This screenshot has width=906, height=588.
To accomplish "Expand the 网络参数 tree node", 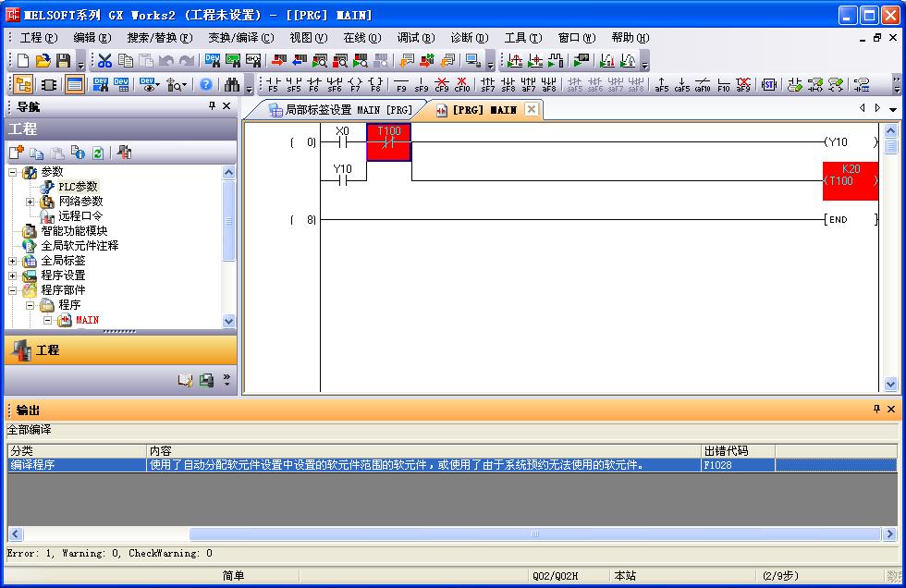I will [x=30, y=202].
